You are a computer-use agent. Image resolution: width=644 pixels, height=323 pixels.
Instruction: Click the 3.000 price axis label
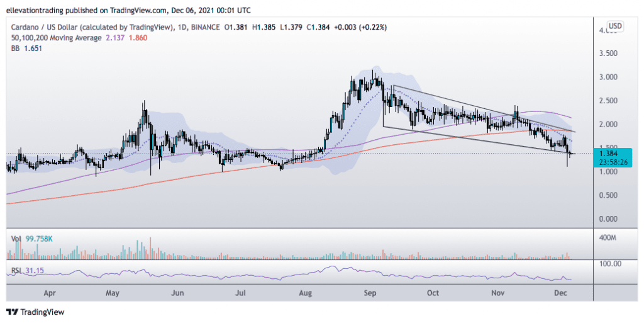point(609,77)
